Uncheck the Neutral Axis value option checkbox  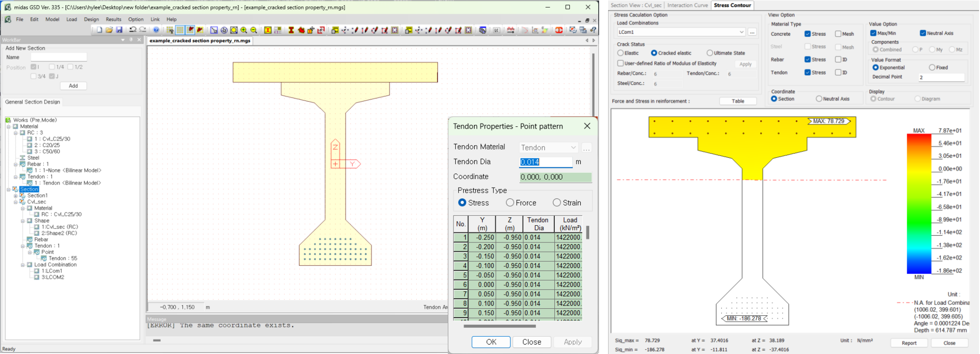point(922,33)
